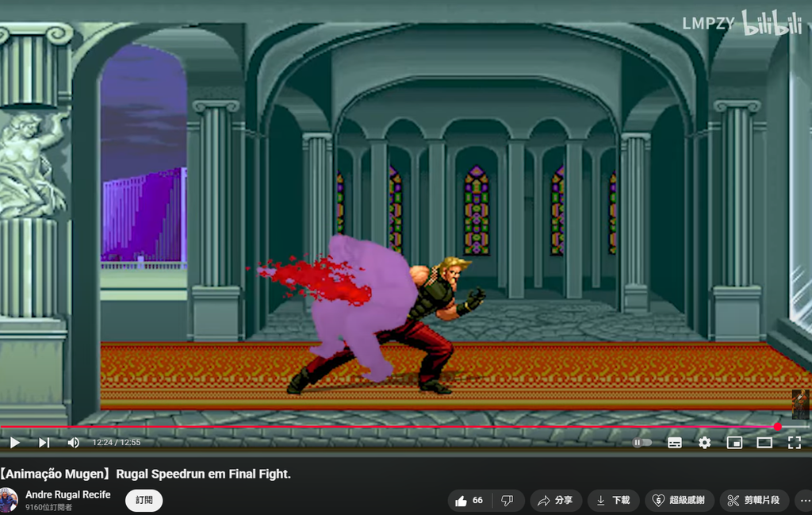Viewport: 812px width, 515px height.
Task: Click the video title text
Action: (x=146, y=474)
